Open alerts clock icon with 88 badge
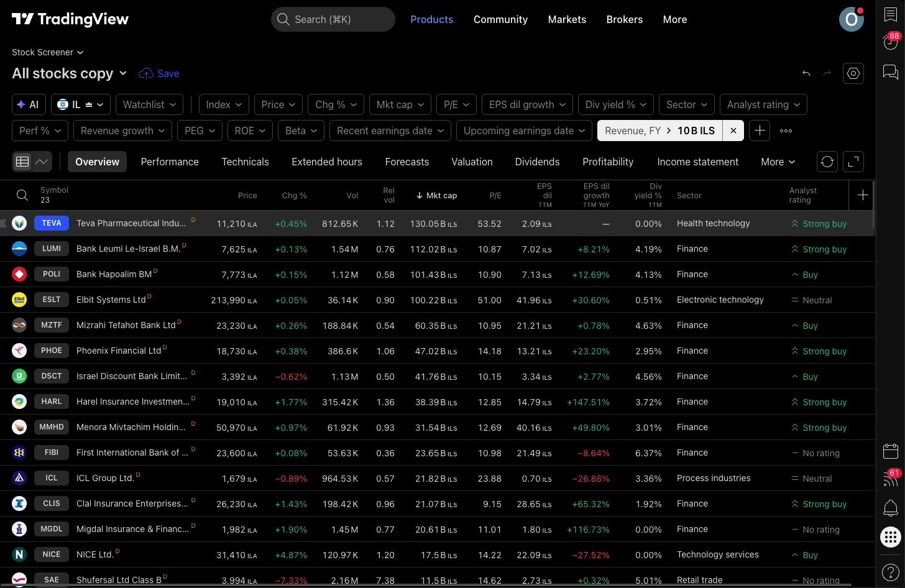905x588 pixels. click(890, 42)
